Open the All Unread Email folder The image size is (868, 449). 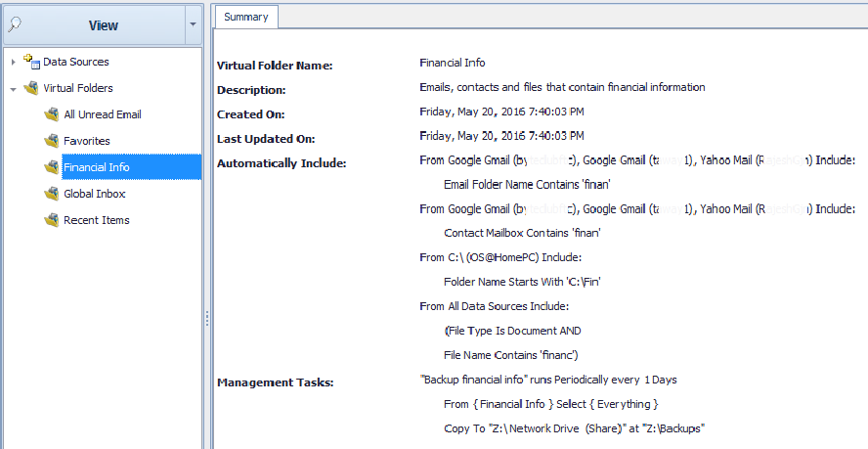[103, 114]
